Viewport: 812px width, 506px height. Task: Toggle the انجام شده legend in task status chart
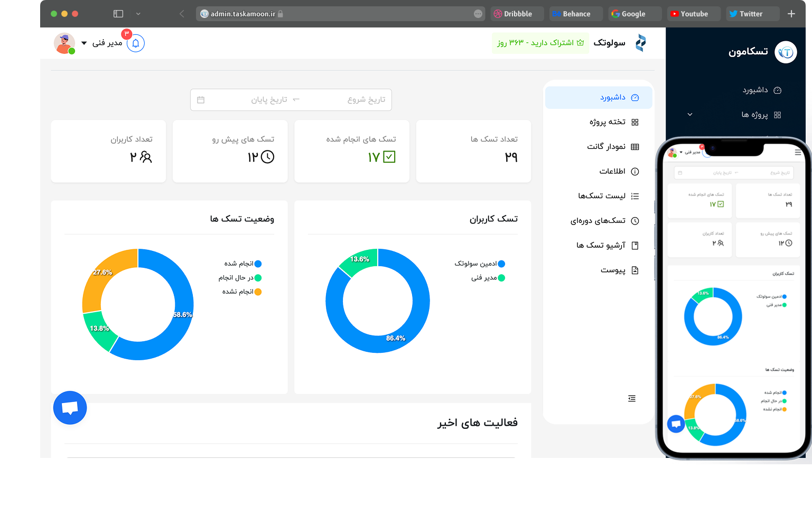click(257, 263)
